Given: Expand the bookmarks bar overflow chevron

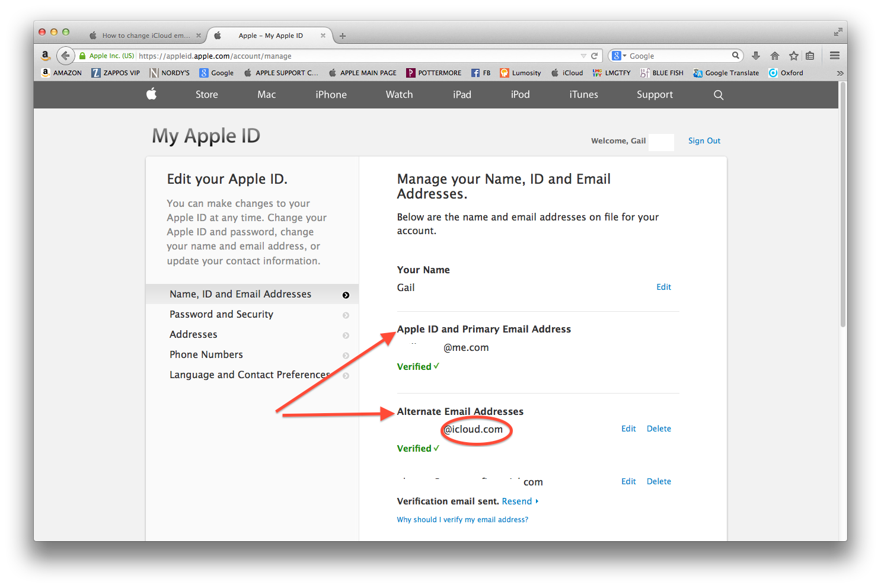Looking at the screenshot, I should 839,73.
